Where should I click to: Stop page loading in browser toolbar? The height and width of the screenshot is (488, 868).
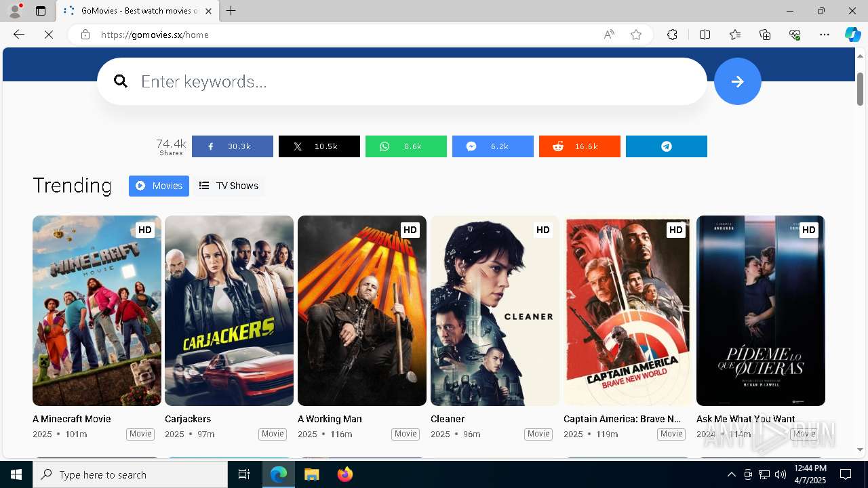pos(49,35)
